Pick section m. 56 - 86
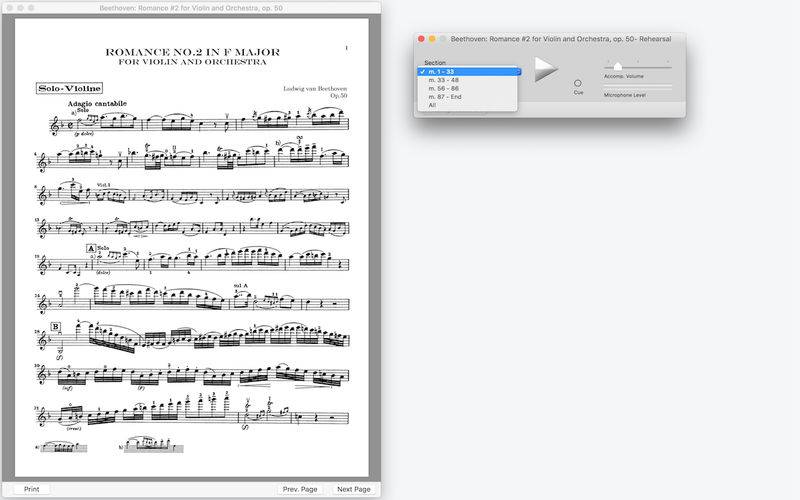The height and width of the screenshot is (500, 800). click(x=444, y=88)
